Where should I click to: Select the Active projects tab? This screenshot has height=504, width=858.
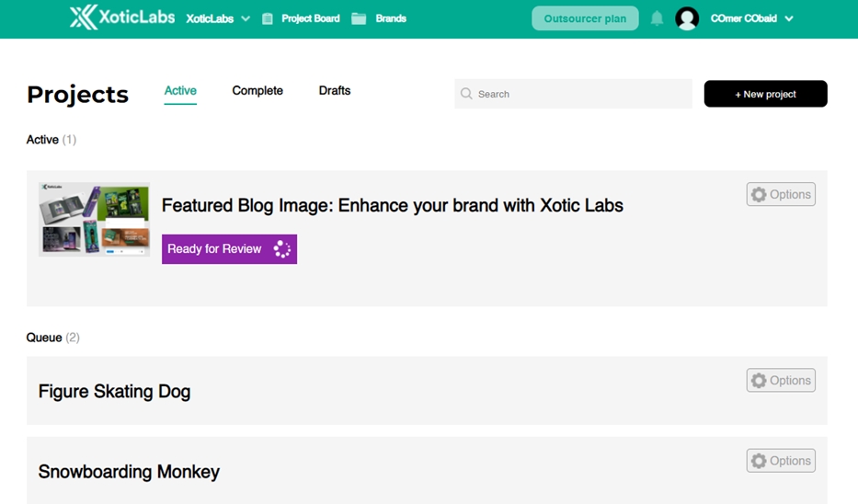click(180, 91)
